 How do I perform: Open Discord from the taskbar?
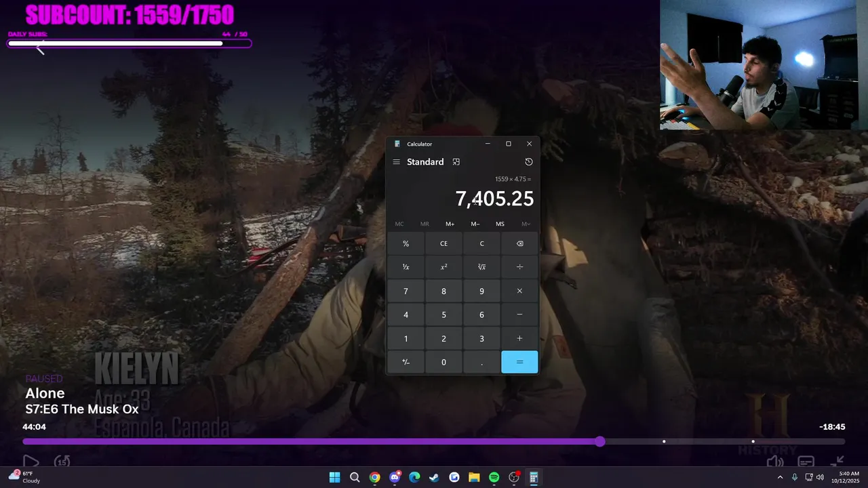[x=395, y=477]
